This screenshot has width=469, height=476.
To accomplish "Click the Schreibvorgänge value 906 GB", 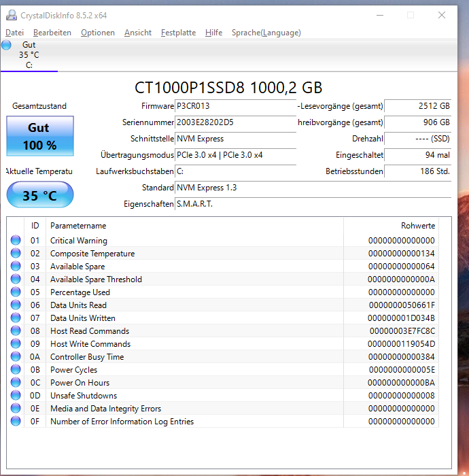I will [418, 122].
